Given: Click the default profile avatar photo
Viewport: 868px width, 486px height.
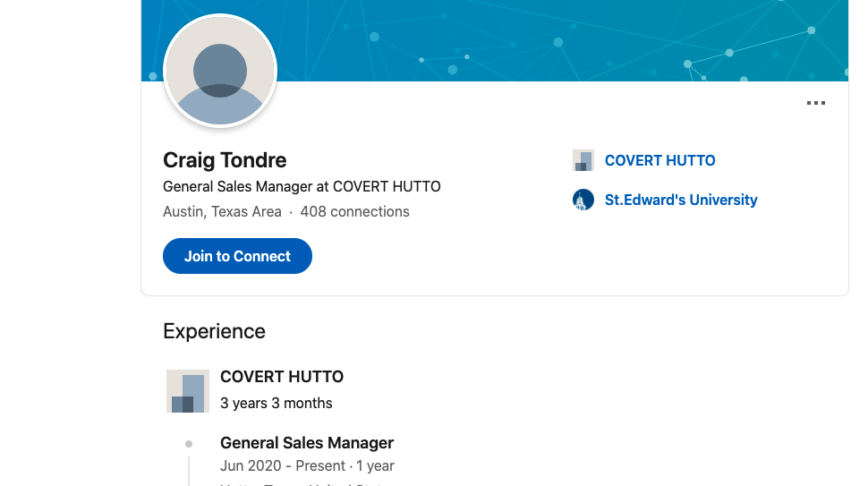Looking at the screenshot, I should [220, 71].
